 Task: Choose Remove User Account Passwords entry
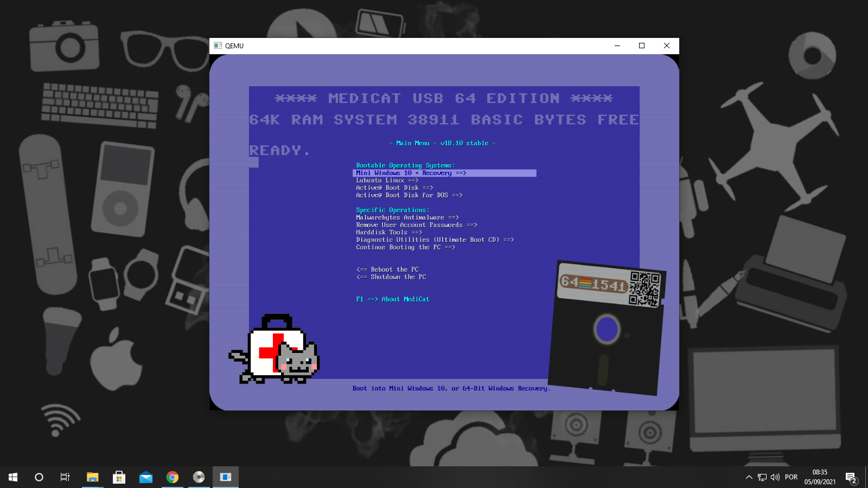[x=417, y=225]
